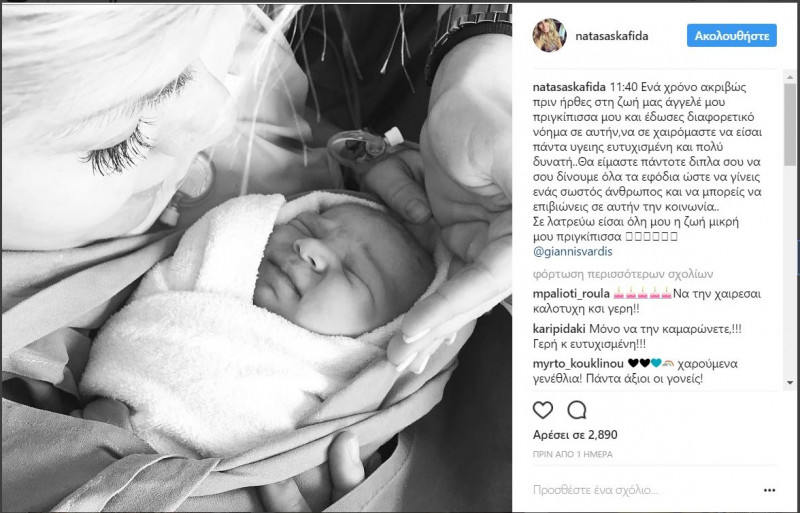Image resolution: width=800 pixels, height=513 pixels.
Task: Open comments with the speech bubble icon
Action: tap(577, 410)
